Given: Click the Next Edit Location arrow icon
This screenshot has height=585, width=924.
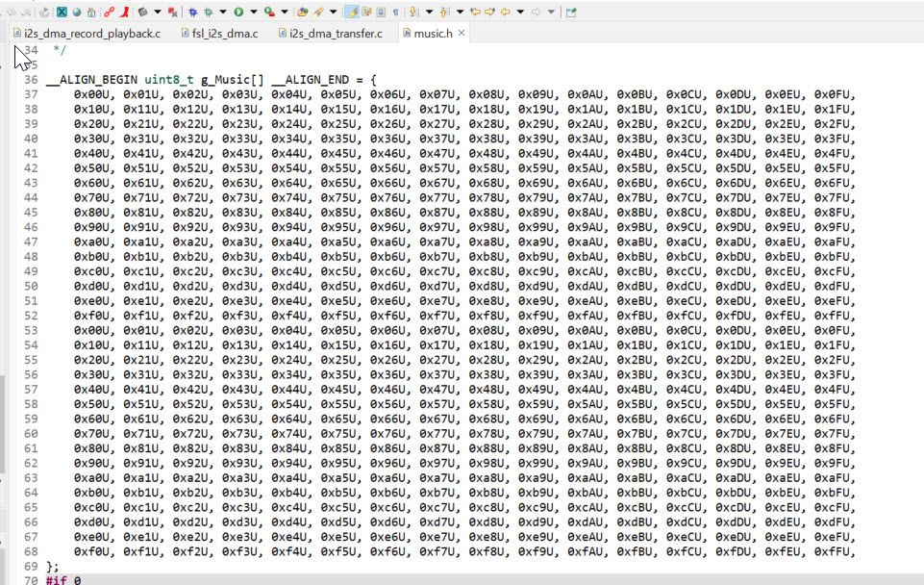Looking at the screenshot, I should (x=489, y=12).
